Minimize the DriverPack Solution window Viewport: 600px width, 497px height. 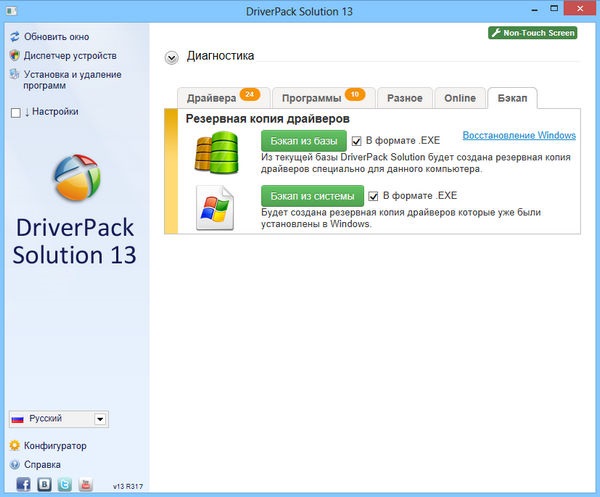point(535,10)
